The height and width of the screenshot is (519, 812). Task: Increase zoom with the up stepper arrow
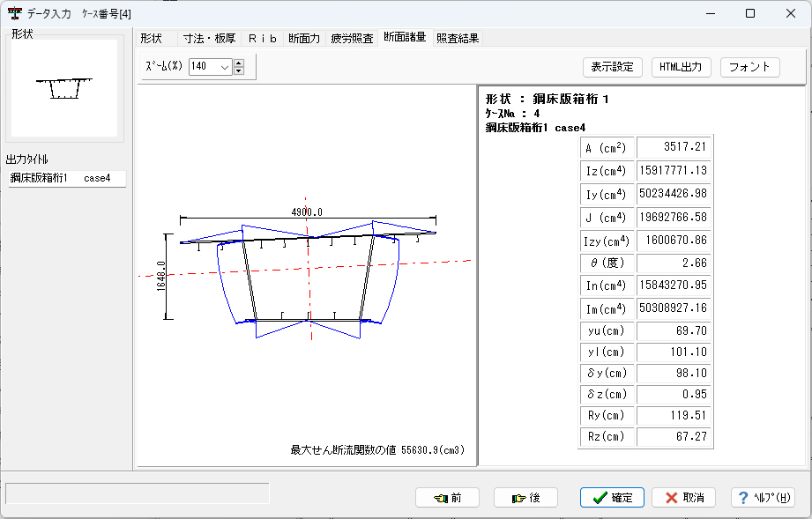pyautogui.click(x=239, y=63)
